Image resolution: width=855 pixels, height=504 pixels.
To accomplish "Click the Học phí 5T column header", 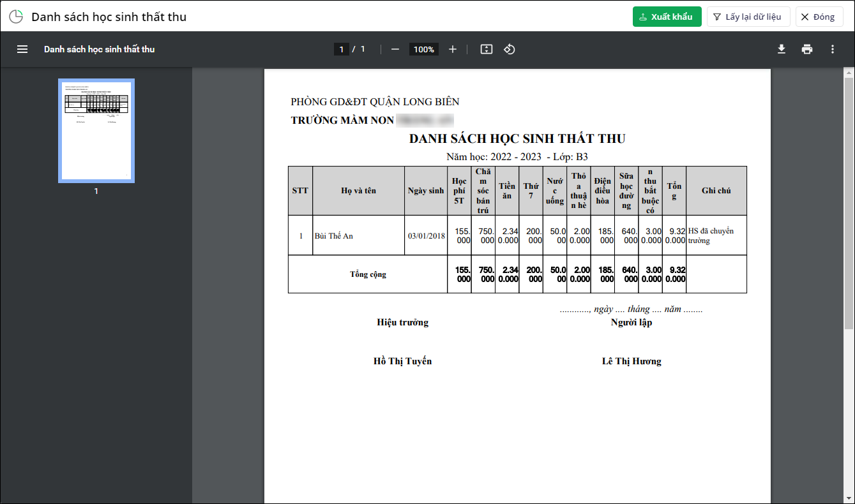I will (x=459, y=191).
